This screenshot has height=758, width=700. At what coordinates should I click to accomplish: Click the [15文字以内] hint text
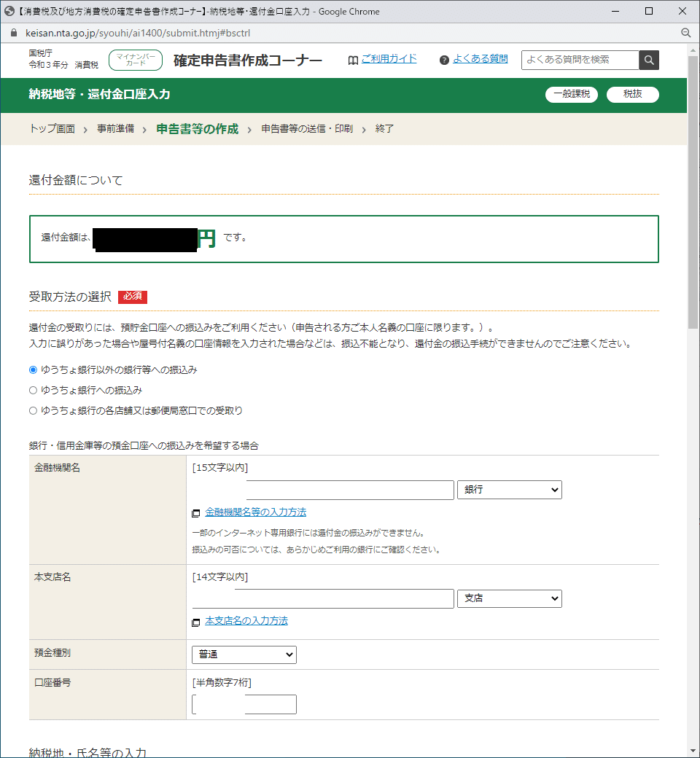coord(220,467)
